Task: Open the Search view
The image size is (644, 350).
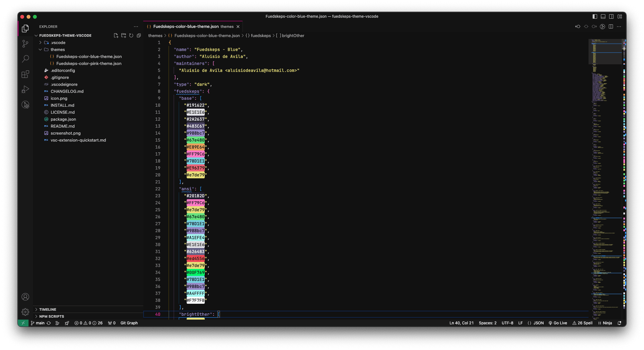Action: click(x=25, y=59)
